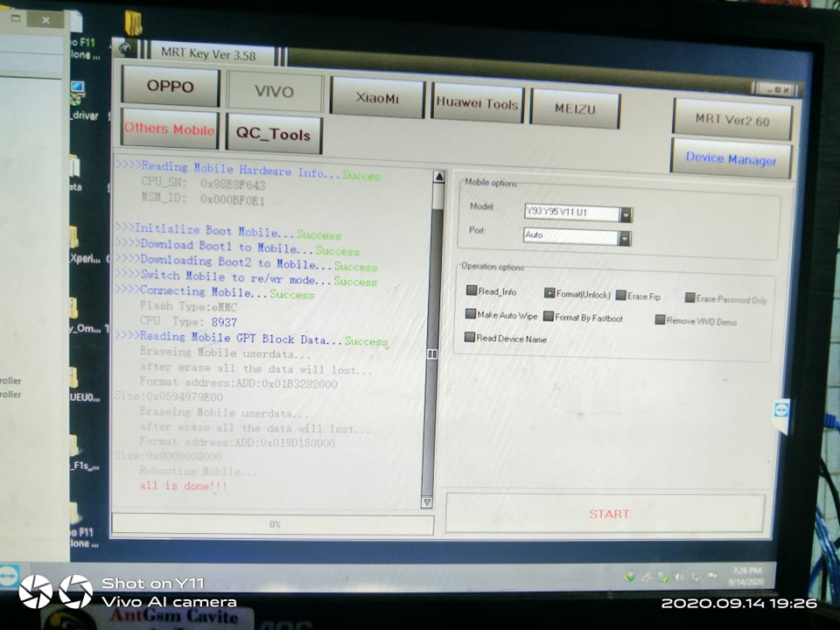Click the MRT Ver2.60 button
The width and height of the screenshot is (840, 630).
(731, 120)
